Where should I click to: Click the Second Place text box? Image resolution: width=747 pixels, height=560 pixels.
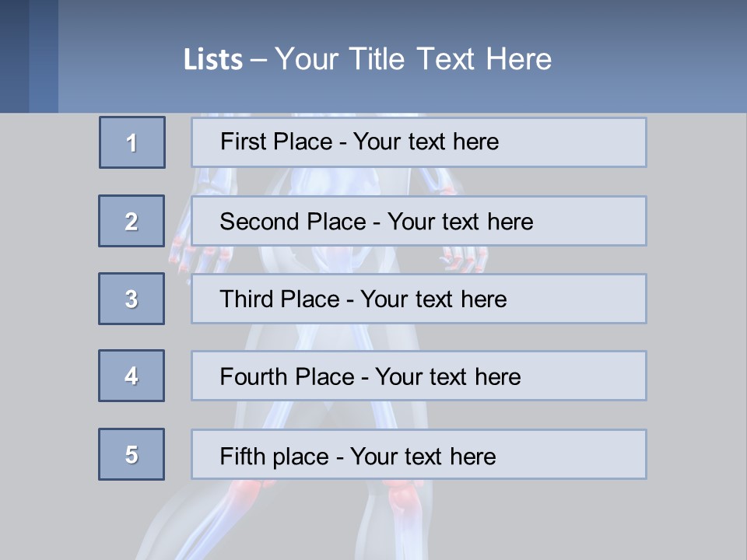click(x=419, y=221)
